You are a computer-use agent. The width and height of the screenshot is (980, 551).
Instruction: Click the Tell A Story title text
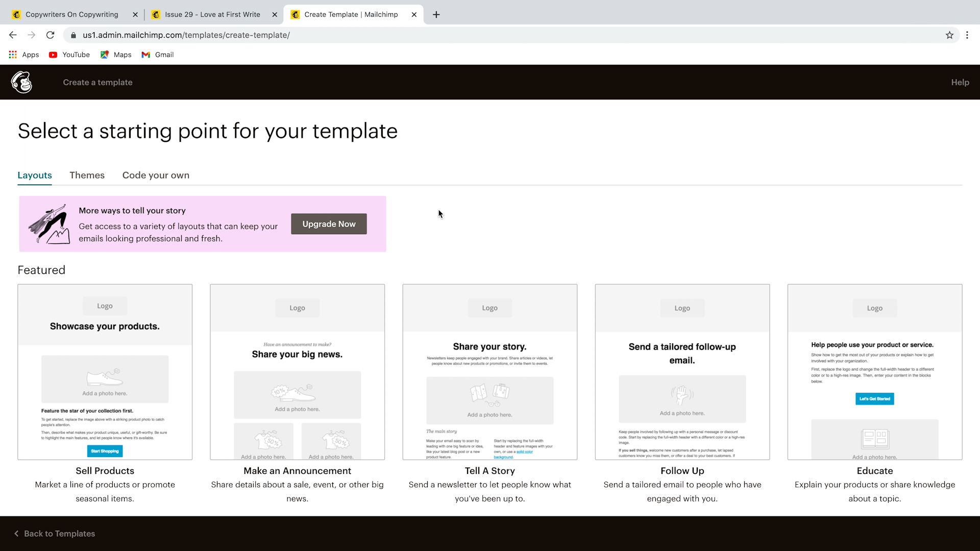pyautogui.click(x=489, y=470)
